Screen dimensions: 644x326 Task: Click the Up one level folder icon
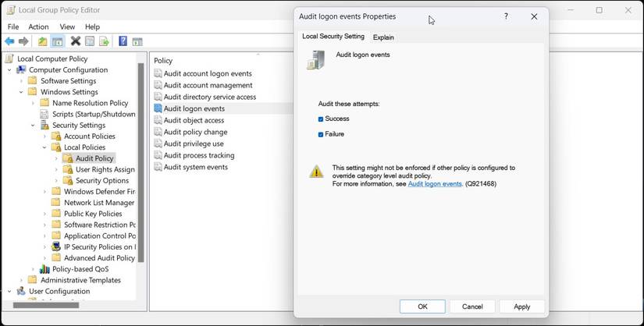42,41
